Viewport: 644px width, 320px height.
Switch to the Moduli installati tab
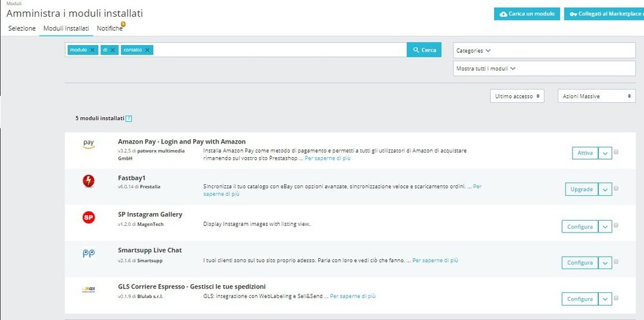click(66, 28)
